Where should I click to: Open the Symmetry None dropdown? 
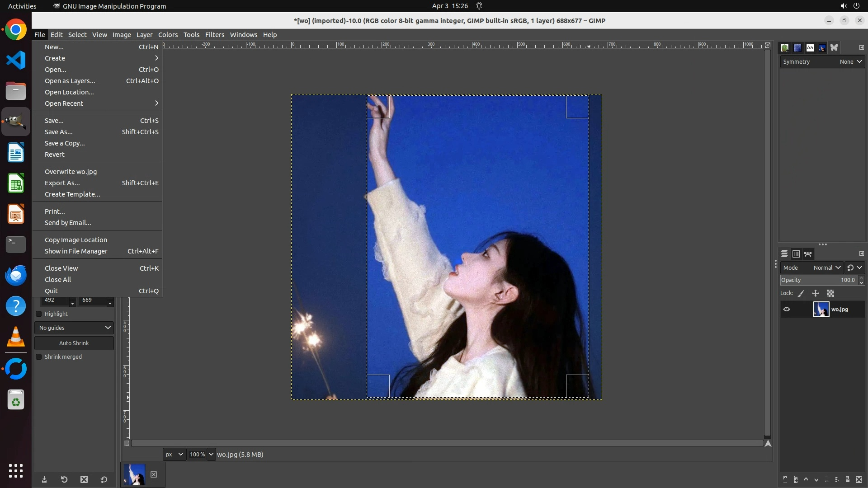coord(850,62)
